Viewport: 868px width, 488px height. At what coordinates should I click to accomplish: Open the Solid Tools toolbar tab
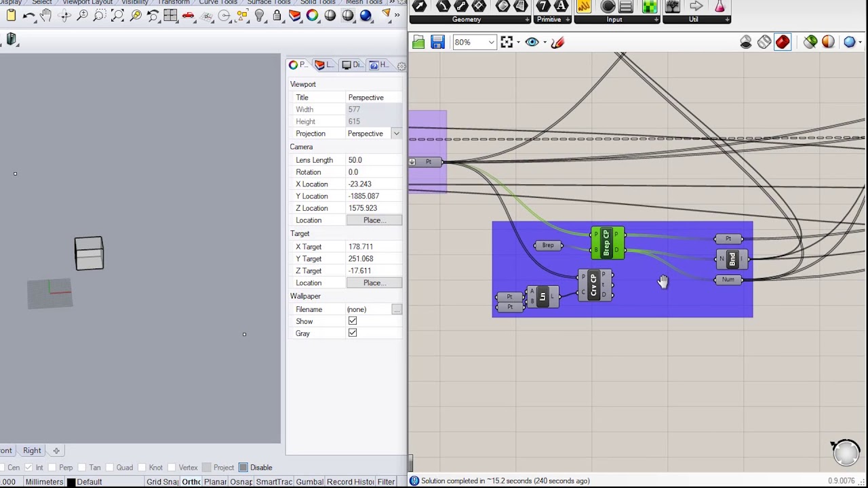317,2
